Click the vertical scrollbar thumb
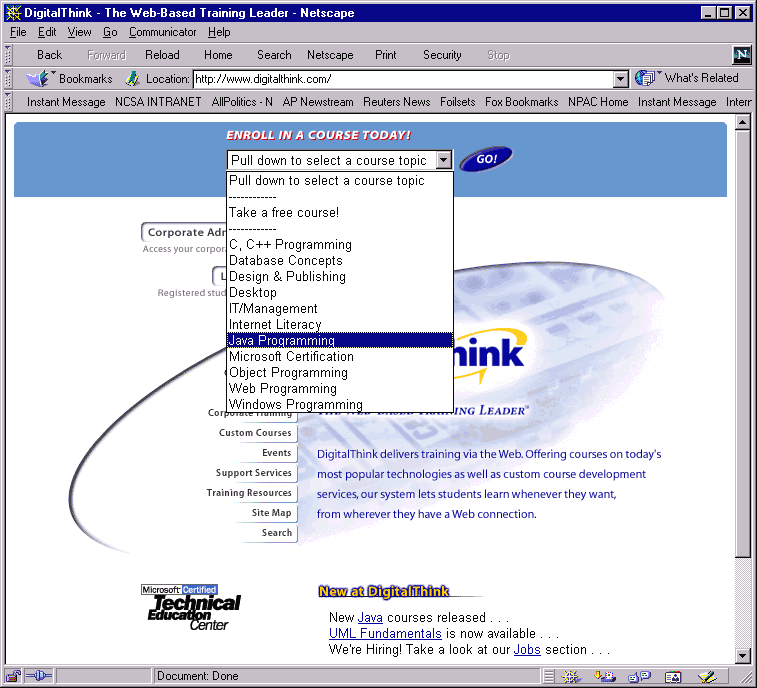Image resolution: width=757 pixels, height=688 pixels. [x=743, y=344]
